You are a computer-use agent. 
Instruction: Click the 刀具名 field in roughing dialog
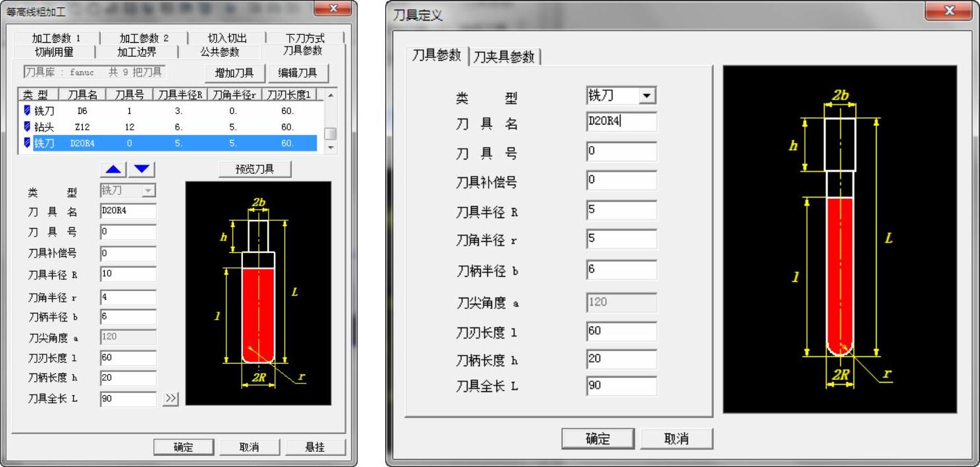pos(128,211)
